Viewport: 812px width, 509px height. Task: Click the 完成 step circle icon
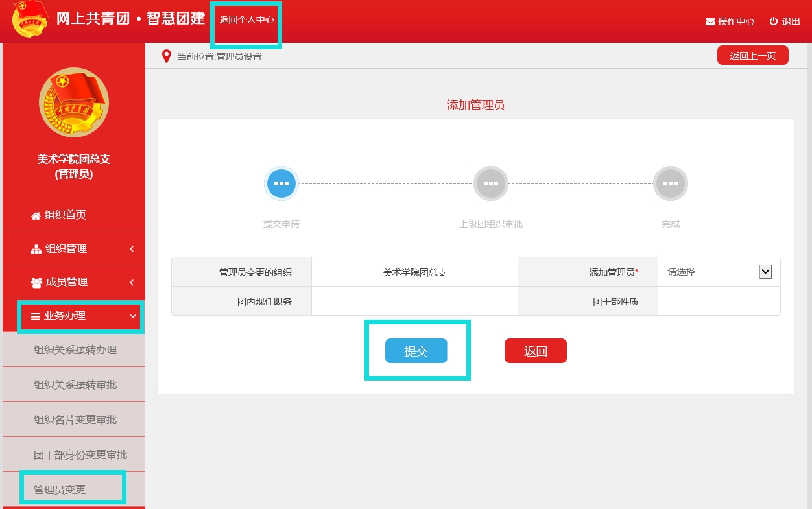[670, 183]
